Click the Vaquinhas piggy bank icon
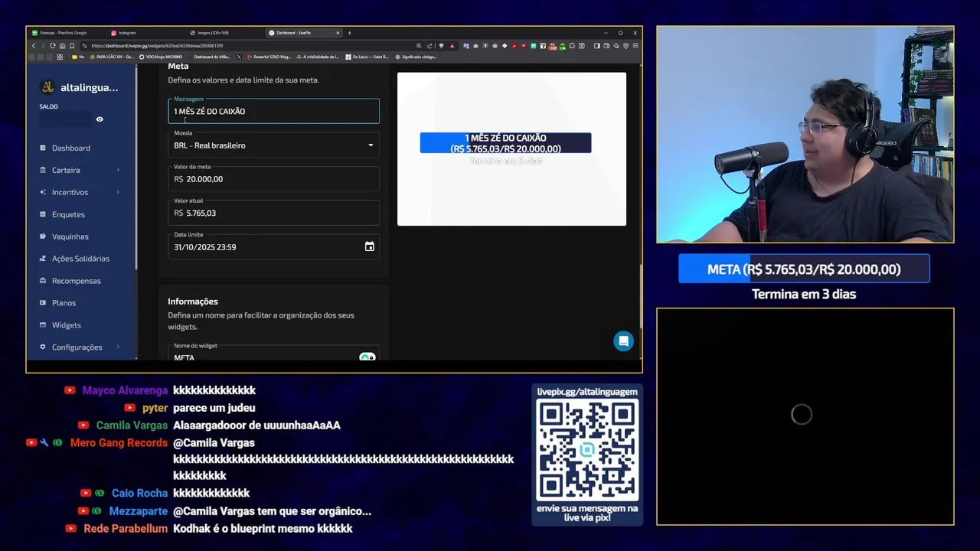Screen dimensions: 980x551 (43, 236)
